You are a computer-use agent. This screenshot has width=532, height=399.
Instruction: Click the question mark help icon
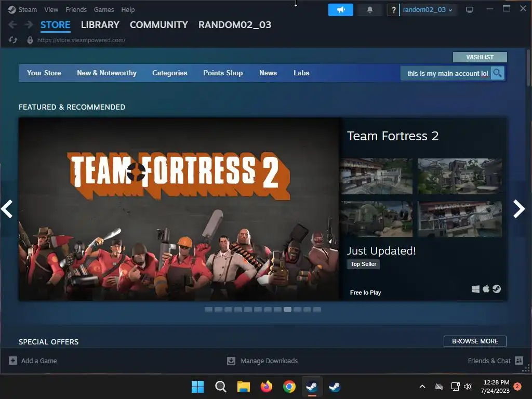click(x=394, y=10)
